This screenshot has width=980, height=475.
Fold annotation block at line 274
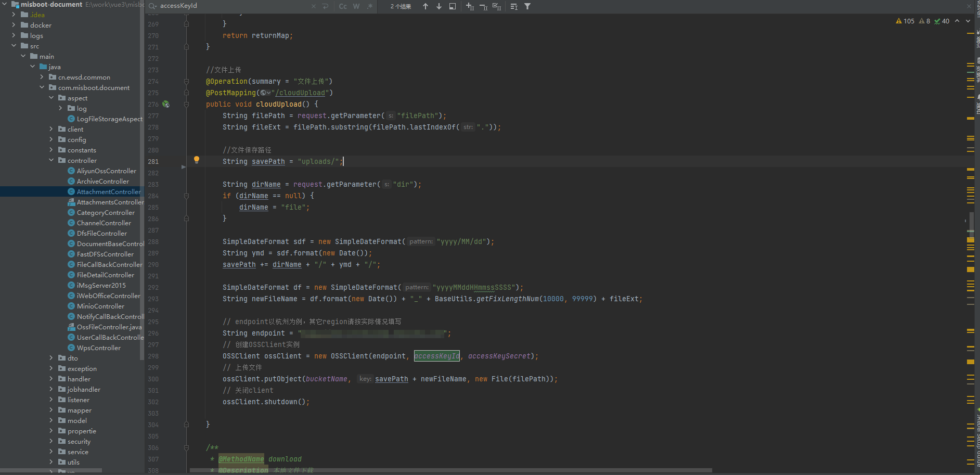(186, 82)
